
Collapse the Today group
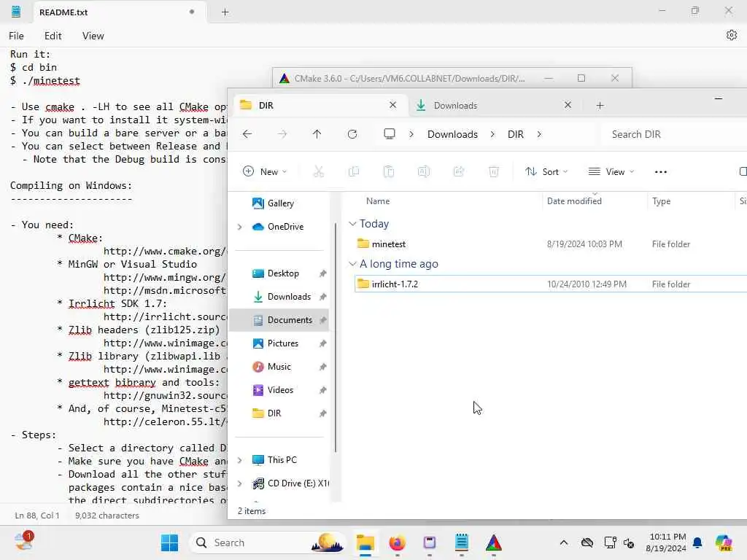pyautogui.click(x=352, y=223)
